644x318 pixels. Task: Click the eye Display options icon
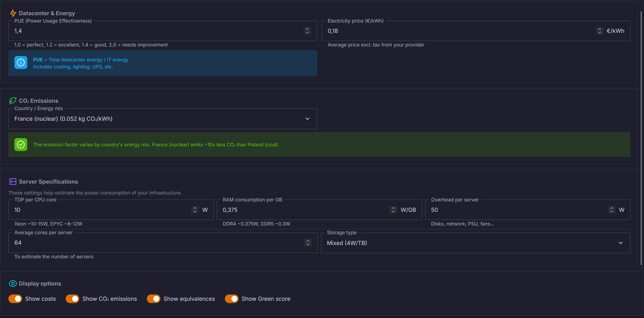13,284
